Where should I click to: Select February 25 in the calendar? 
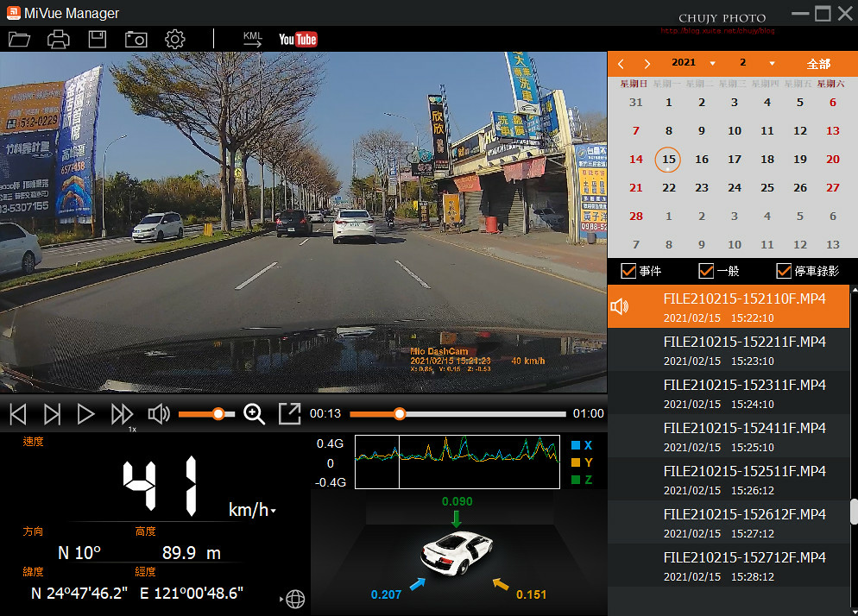pyautogui.click(x=767, y=187)
